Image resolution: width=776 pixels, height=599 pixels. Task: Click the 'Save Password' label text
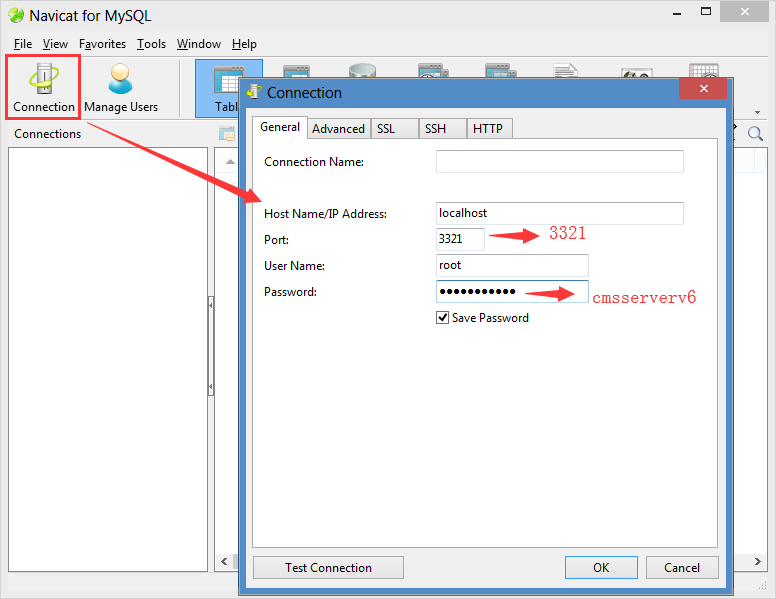tap(490, 318)
